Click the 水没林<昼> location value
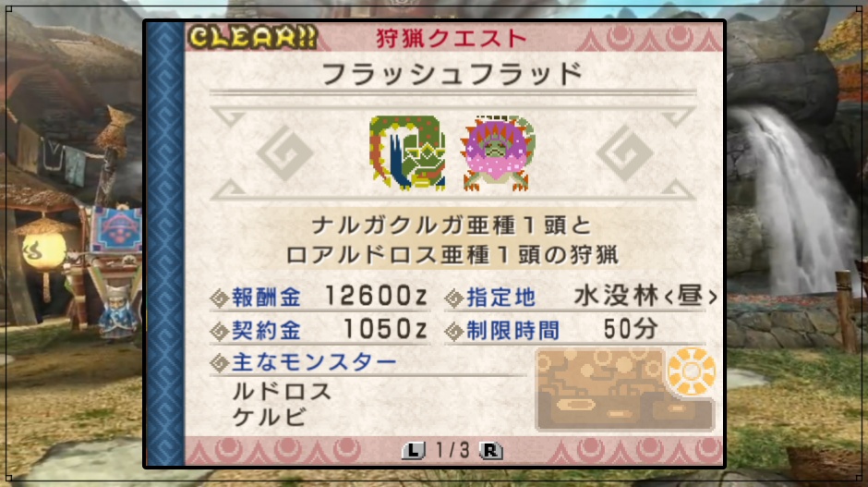Viewport: 868px width, 487px height. [645, 297]
